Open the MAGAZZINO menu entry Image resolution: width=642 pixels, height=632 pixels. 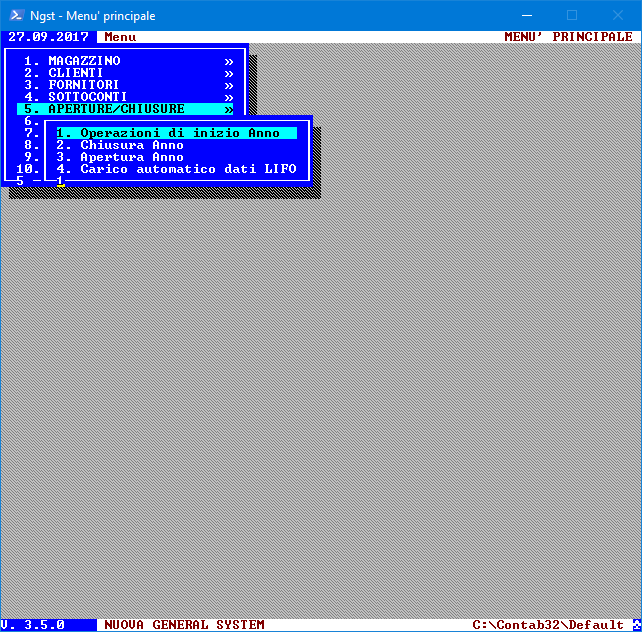click(84, 61)
